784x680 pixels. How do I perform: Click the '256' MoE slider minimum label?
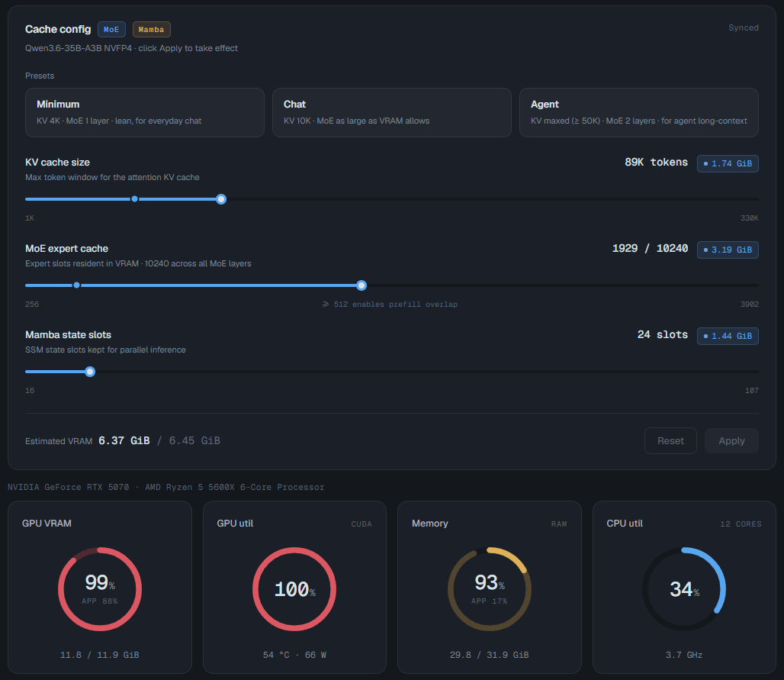pos(32,305)
